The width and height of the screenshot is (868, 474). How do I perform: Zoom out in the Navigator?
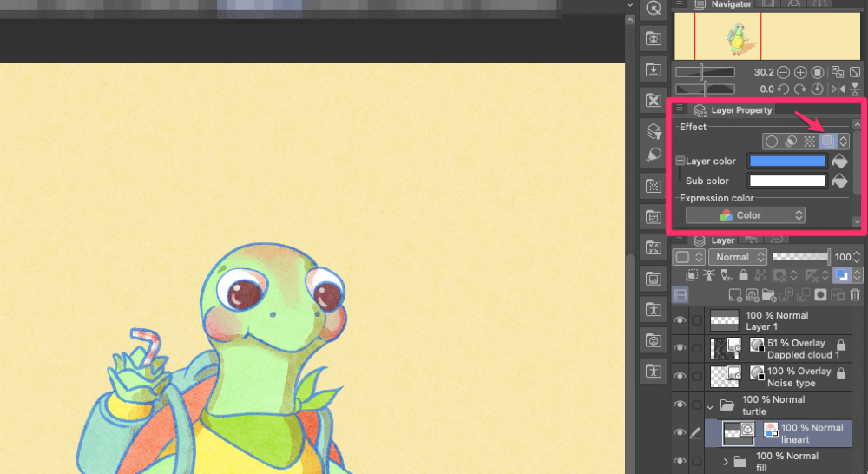click(783, 73)
